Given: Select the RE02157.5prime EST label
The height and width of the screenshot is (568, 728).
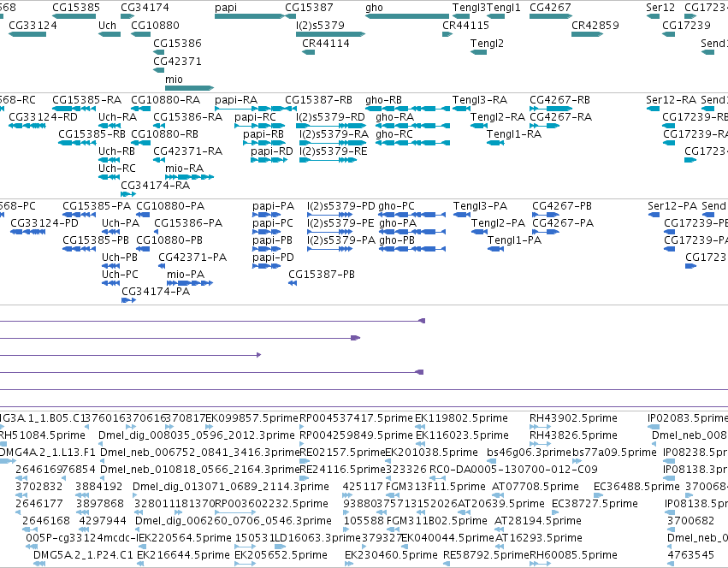Looking at the screenshot, I should 342,453.
